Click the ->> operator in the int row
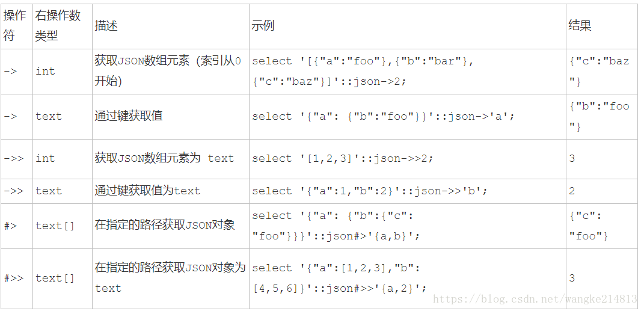Viewport: 644px width, 311px height. (x=14, y=158)
